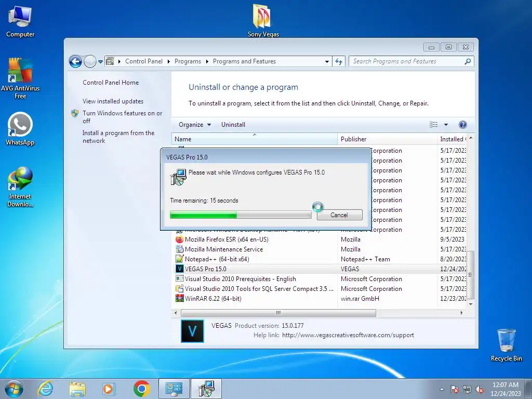Click the Forward navigation arrow
The image size is (532, 399).
point(90,61)
